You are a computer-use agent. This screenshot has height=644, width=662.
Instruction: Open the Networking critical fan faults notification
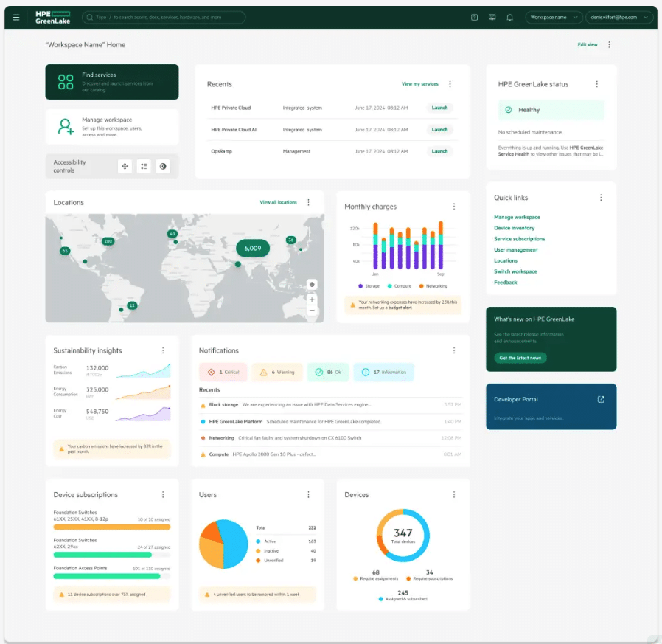point(330,438)
